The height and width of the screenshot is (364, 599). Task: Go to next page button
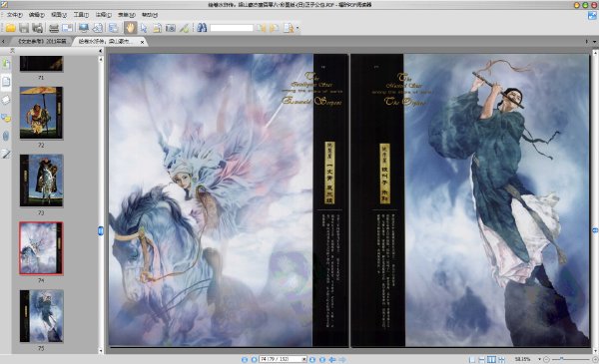pos(312,359)
